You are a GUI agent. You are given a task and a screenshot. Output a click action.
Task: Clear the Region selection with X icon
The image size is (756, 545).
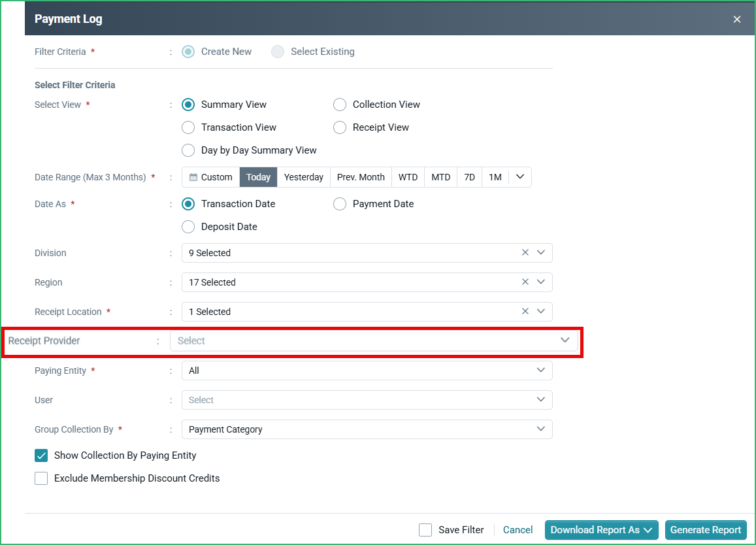[525, 282]
